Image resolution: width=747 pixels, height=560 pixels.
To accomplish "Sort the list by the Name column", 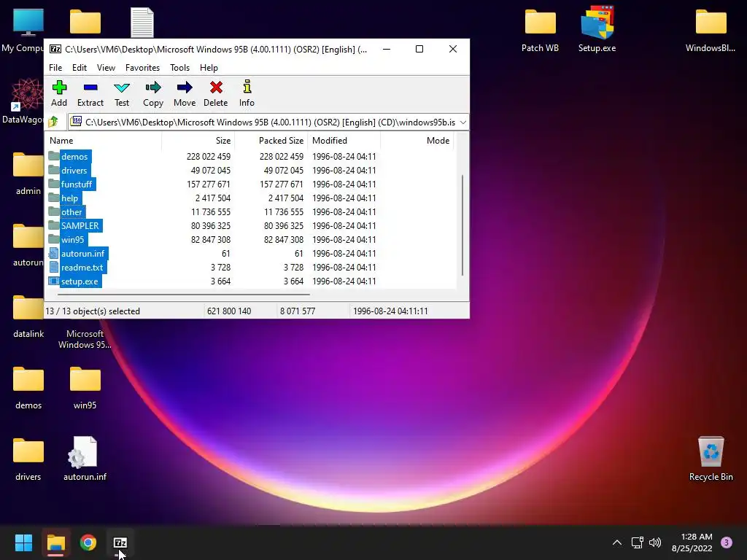I will click(x=104, y=140).
